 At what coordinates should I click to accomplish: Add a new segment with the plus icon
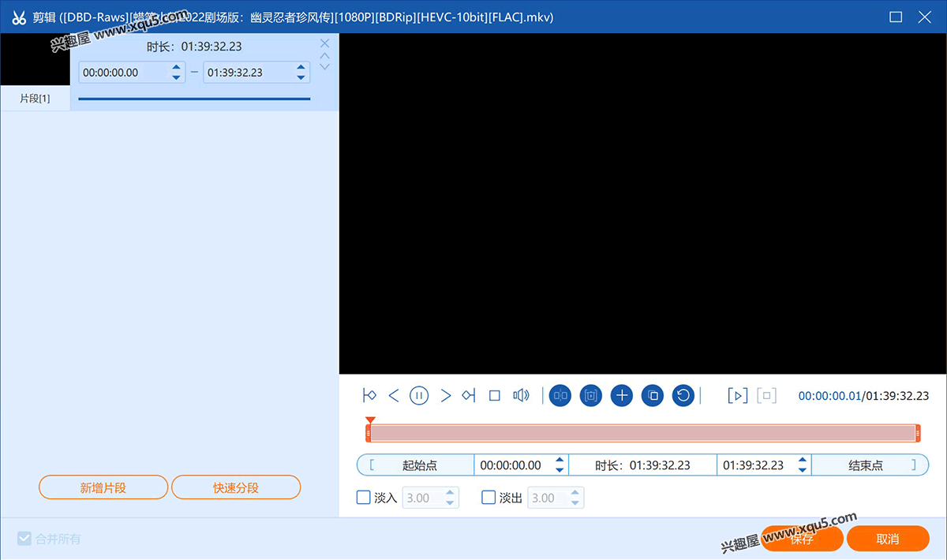(x=622, y=396)
